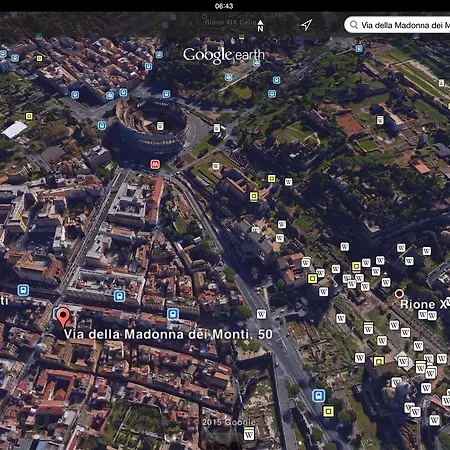This screenshot has width=450, height=450.
Task: Tap the Wikipedia icon on the road above 'Monti, 50'
Action: [261, 314]
